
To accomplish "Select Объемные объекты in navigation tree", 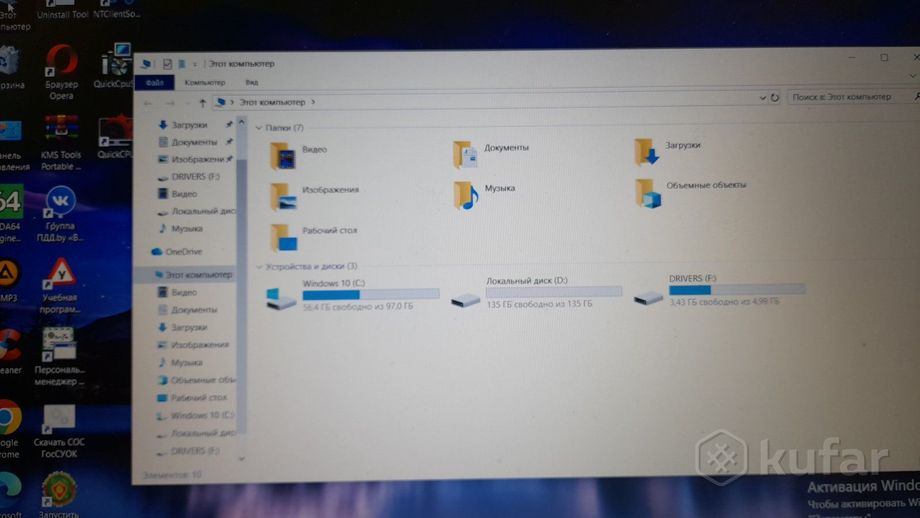I will (x=196, y=380).
